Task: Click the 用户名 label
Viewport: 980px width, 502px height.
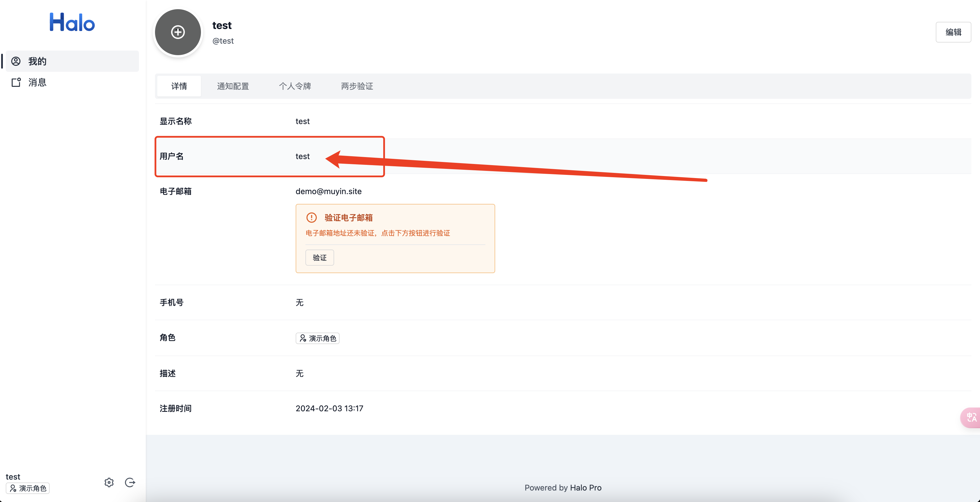Action: (172, 157)
